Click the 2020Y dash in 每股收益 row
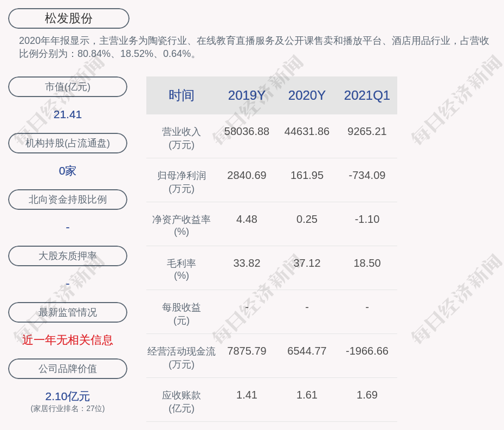This screenshot has height=430, width=504. click(x=307, y=307)
